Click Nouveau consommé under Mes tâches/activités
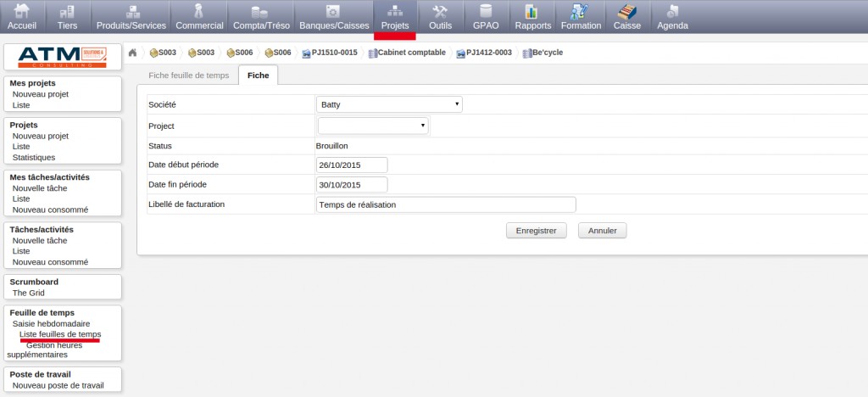The height and width of the screenshot is (397, 868). pyautogui.click(x=50, y=210)
